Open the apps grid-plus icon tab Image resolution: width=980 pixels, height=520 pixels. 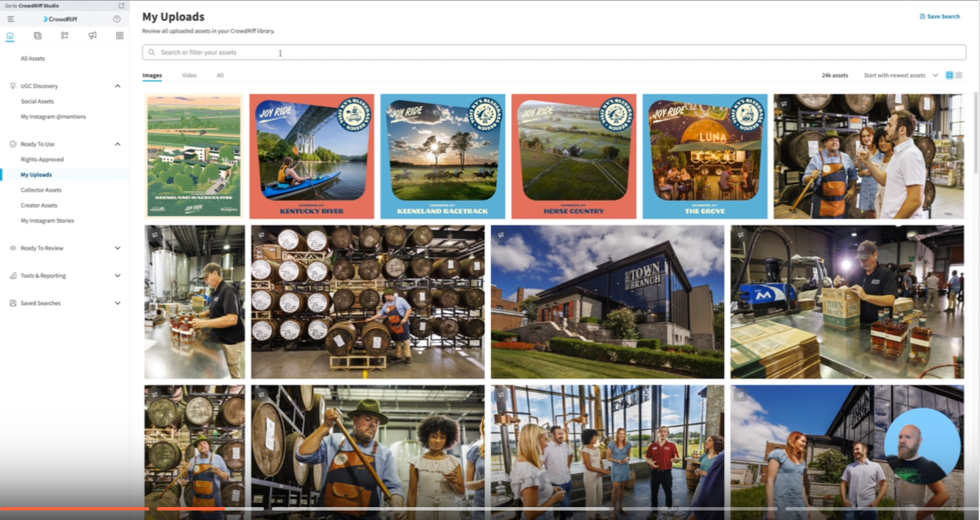(x=65, y=35)
